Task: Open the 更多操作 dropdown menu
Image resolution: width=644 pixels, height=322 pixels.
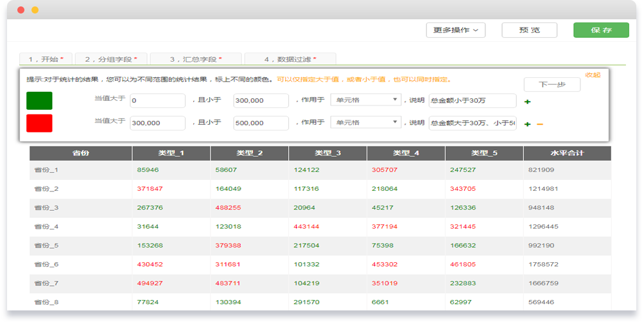Action: pos(455,30)
